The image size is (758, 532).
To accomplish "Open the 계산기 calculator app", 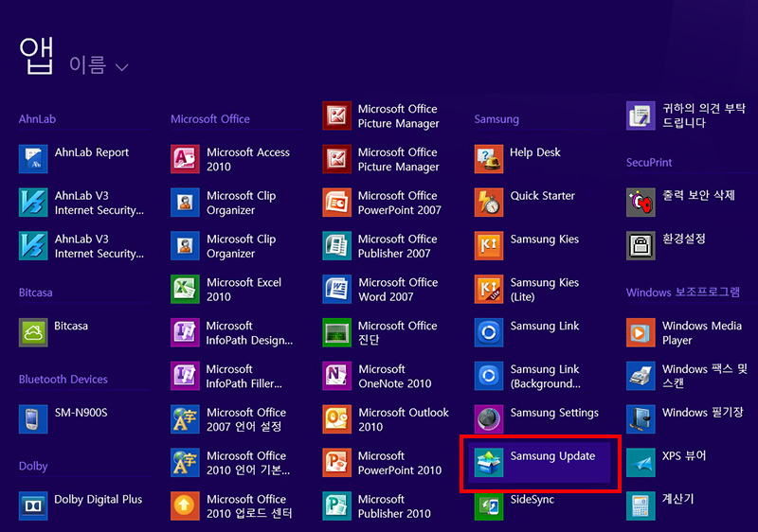I will (660, 505).
